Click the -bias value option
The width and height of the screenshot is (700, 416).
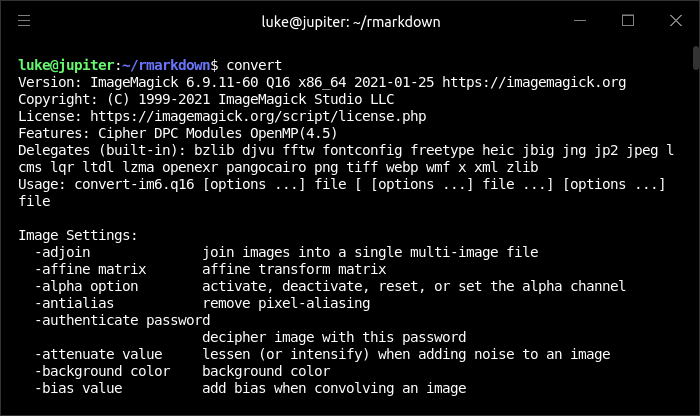pyautogui.click(x=79, y=388)
